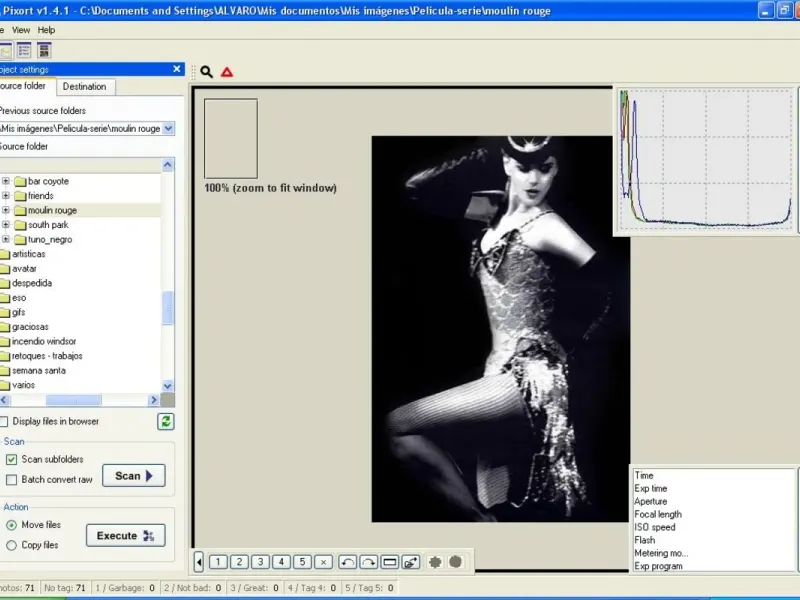Click the green refresh folder icon

[166, 422]
